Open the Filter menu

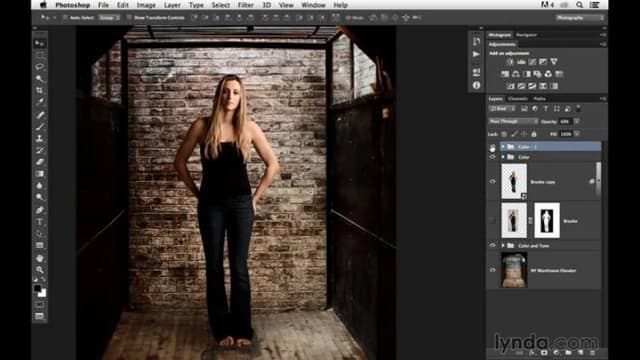246,5
